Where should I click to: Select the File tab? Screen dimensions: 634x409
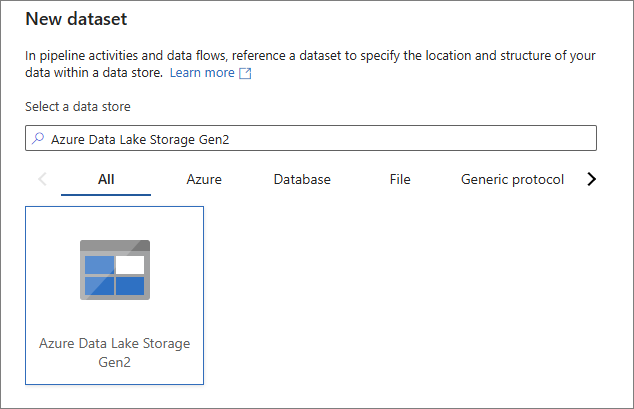(400, 179)
